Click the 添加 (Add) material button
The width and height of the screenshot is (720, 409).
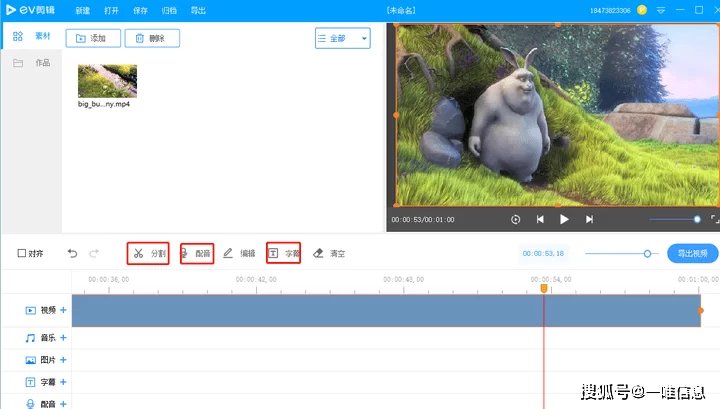[93, 38]
